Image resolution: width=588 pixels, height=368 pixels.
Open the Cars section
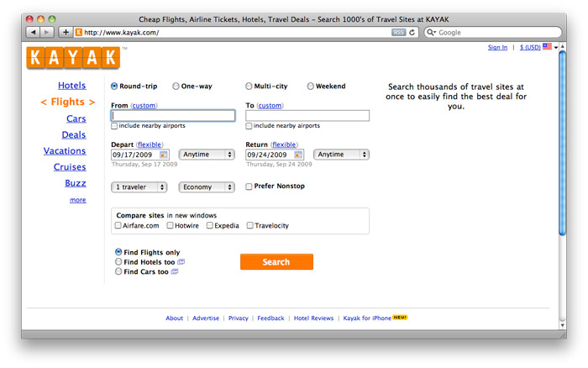click(x=76, y=118)
